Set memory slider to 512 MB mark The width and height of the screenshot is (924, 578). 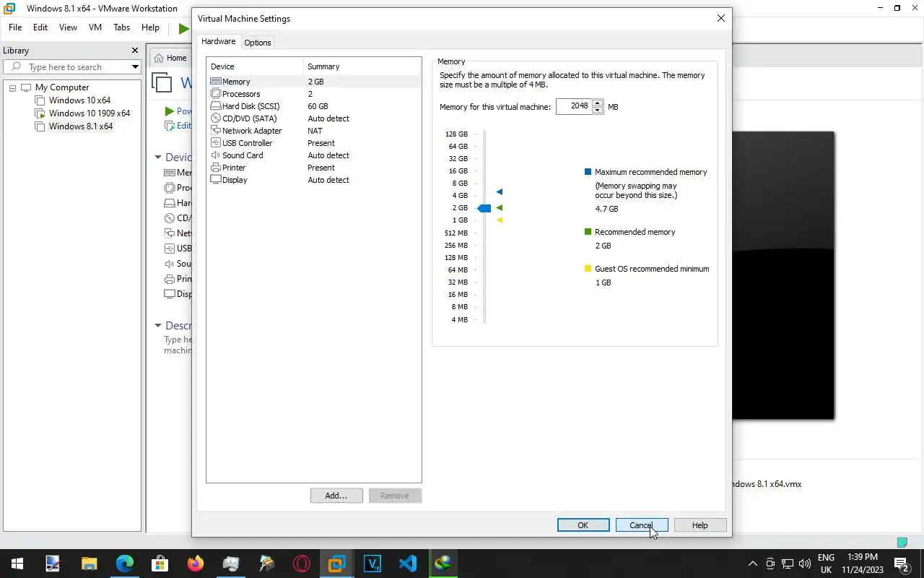click(484, 233)
